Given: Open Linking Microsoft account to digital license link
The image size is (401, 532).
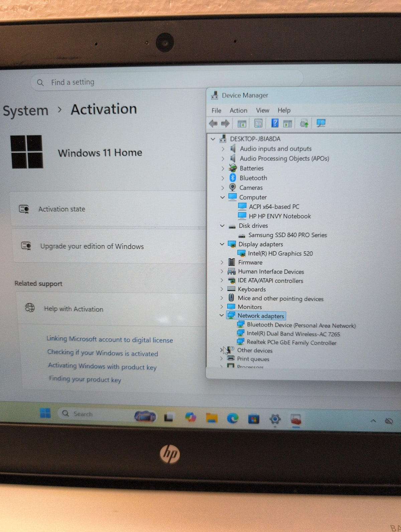Looking at the screenshot, I should [x=110, y=339].
